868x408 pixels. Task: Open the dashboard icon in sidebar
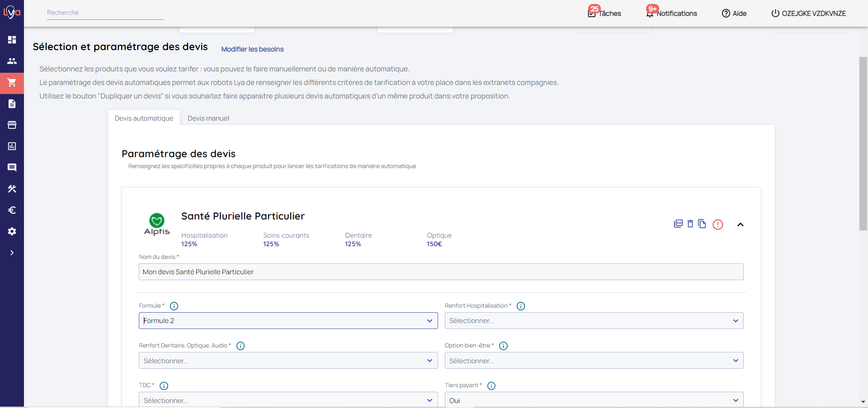(12, 40)
